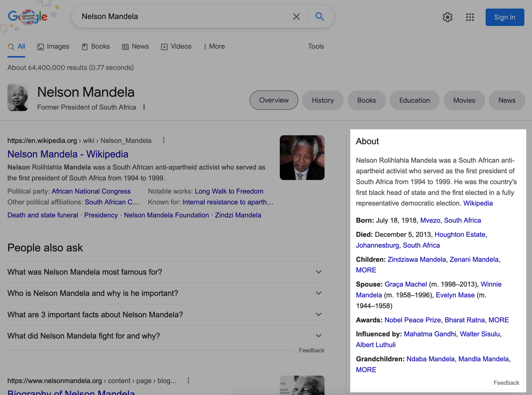Expand 'What are 3 important facts about Nelson Mandela?'
The image size is (532, 395).
[166, 315]
